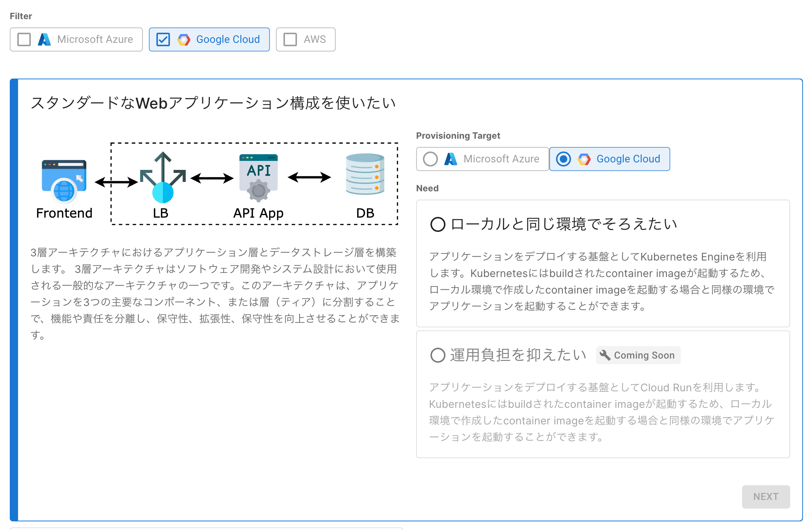Click the Coming Soon badge
This screenshot has width=812, height=530.
tap(638, 355)
